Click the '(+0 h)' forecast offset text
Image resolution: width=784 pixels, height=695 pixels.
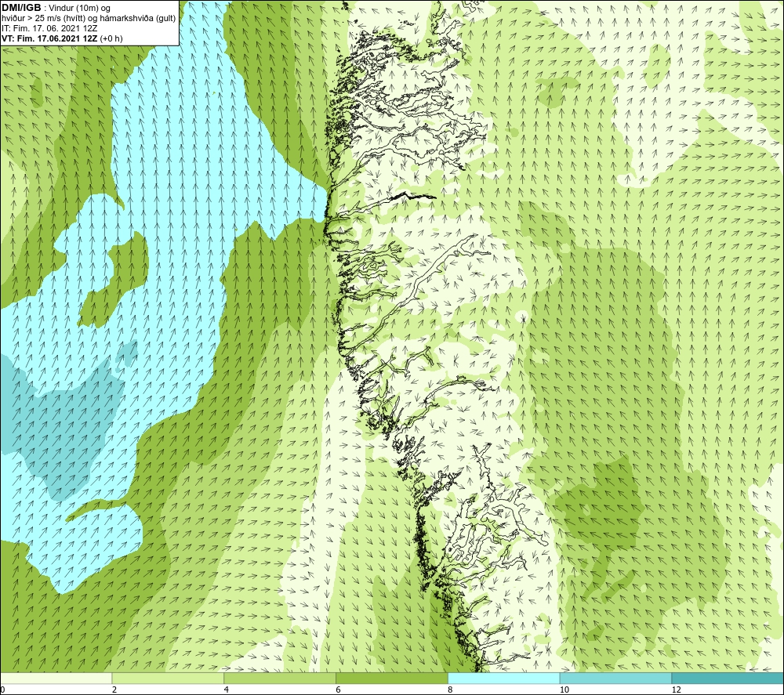tap(111, 38)
